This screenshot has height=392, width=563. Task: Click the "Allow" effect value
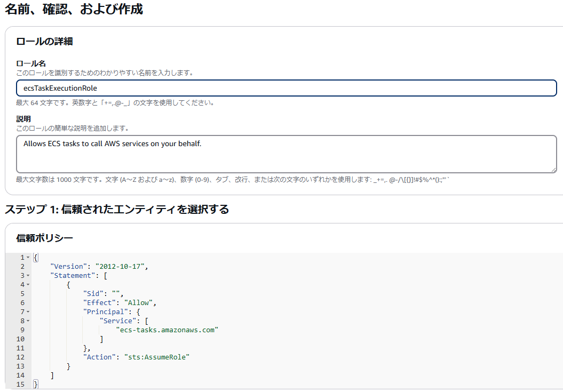138,302
